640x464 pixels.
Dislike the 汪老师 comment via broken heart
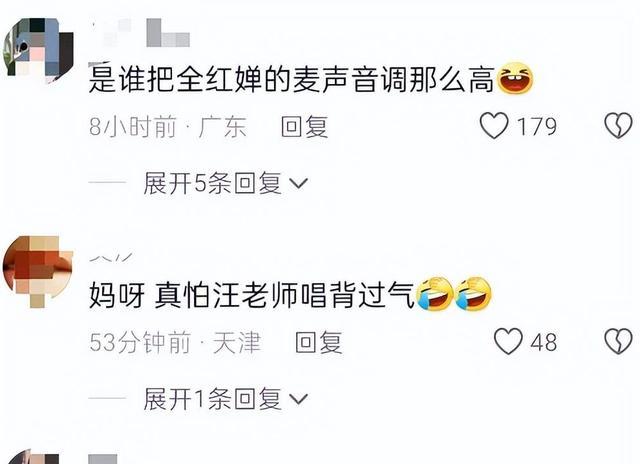(x=618, y=341)
